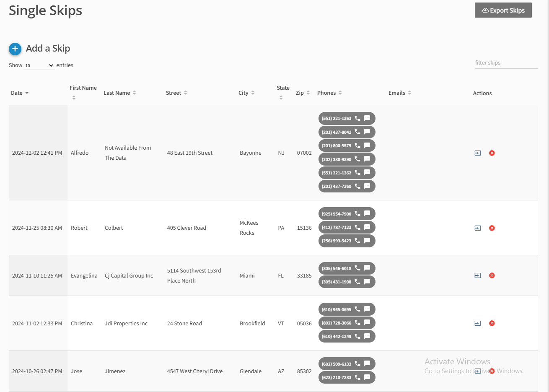The height and width of the screenshot is (392, 549).
Task: Sort the table by Date column
Action: 20,93
